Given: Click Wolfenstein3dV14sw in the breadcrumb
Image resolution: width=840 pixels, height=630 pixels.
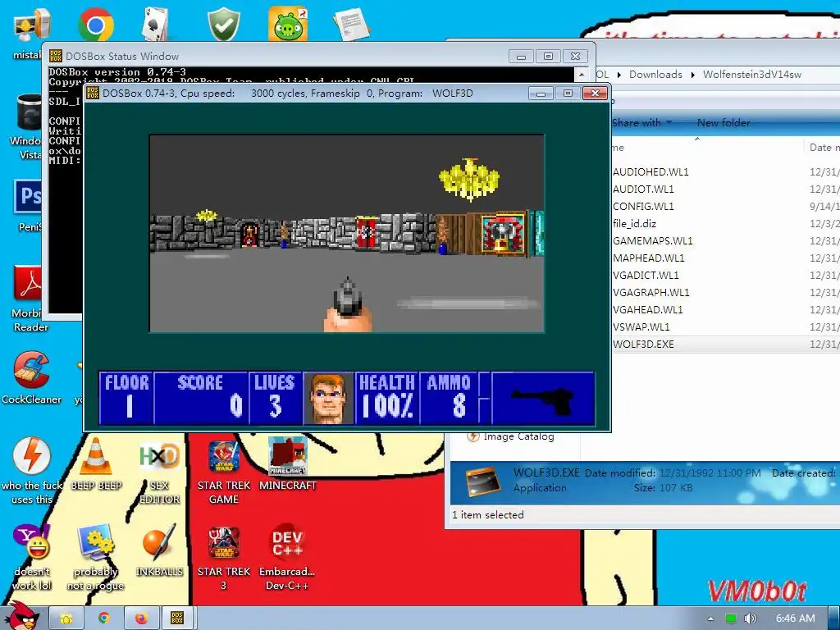Looking at the screenshot, I should tap(751, 75).
